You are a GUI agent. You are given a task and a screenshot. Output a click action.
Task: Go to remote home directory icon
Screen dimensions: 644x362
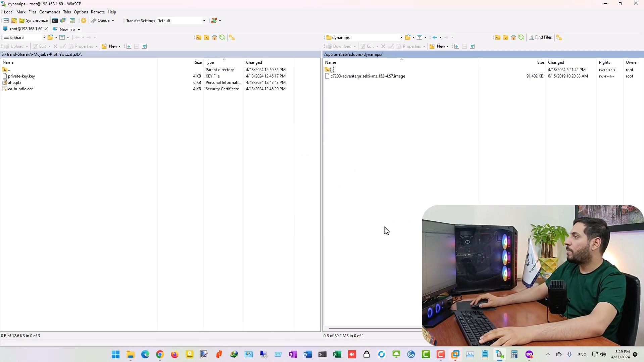pos(513,37)
